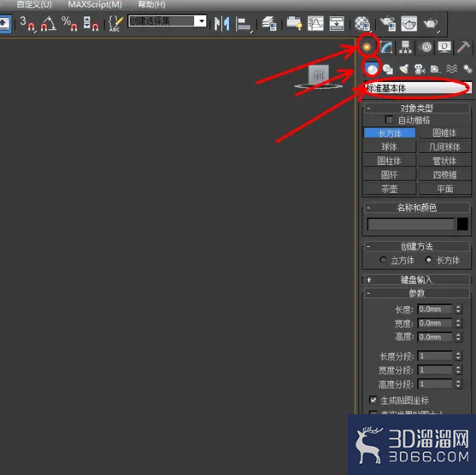Click the 四棱锥 button
The width and height of the screenshot is (476, 475).
444,175
